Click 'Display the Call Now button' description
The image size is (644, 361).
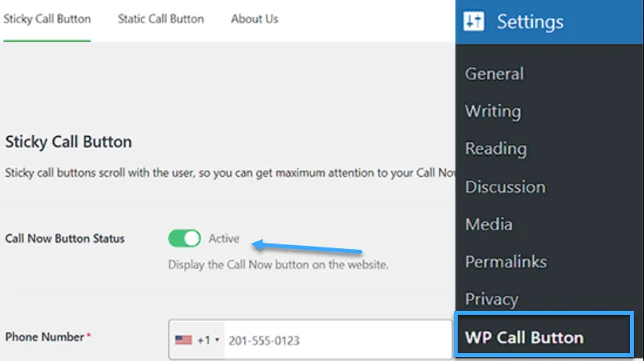pos(278,265)
